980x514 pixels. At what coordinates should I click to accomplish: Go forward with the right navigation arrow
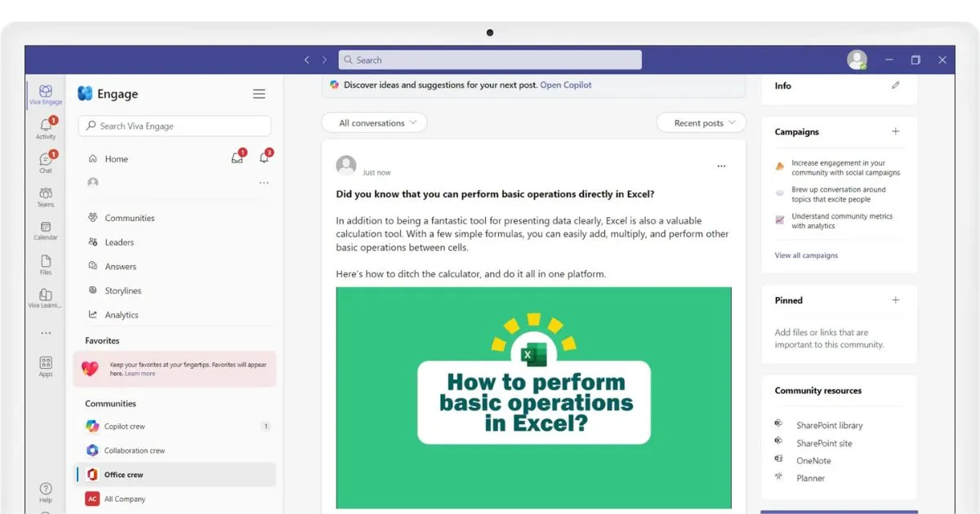[x=324, y=60]
